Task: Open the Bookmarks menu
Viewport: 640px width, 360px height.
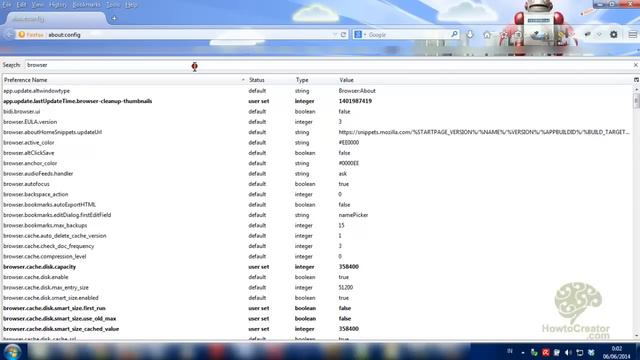Action: coord(86,5)
